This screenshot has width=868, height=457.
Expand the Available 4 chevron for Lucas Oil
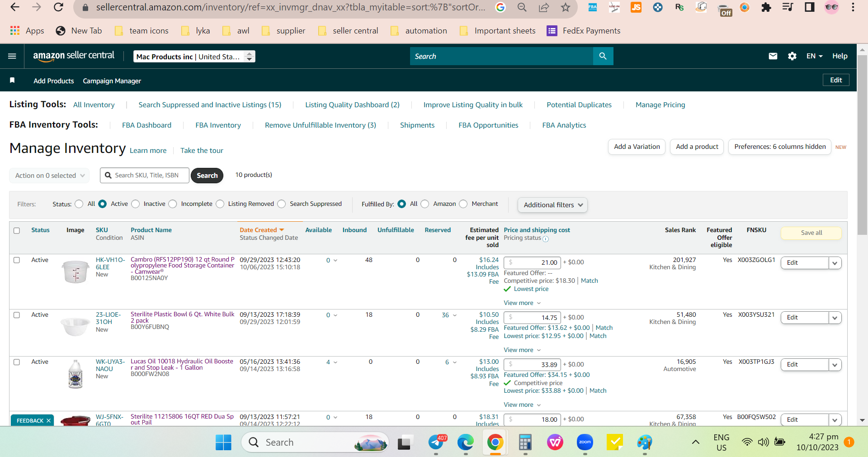pos(335,362)
